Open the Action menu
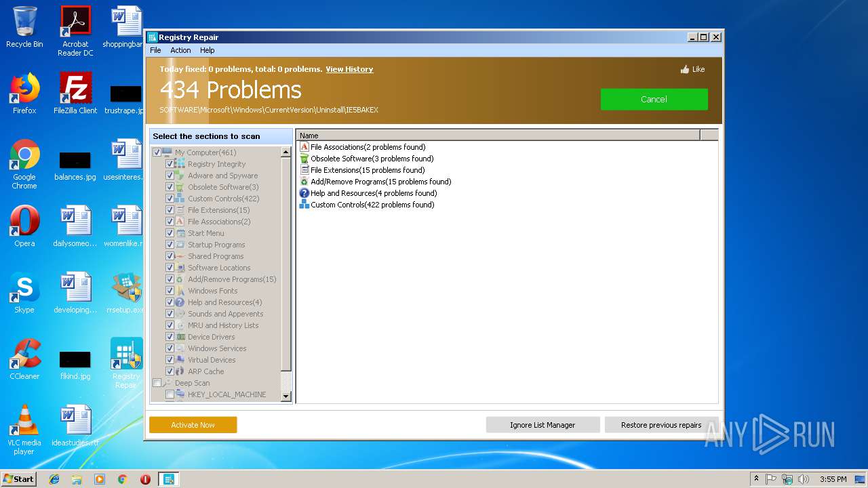 click(180, 50)
